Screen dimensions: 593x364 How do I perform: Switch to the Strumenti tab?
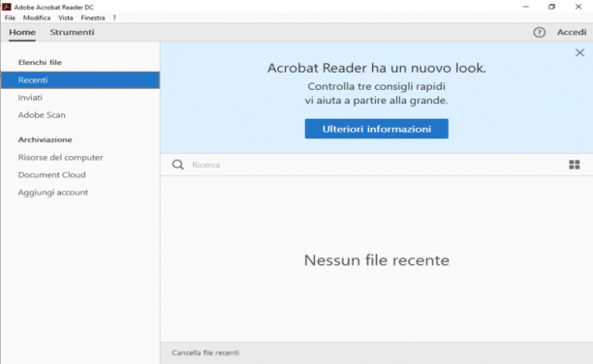[72, 32]
